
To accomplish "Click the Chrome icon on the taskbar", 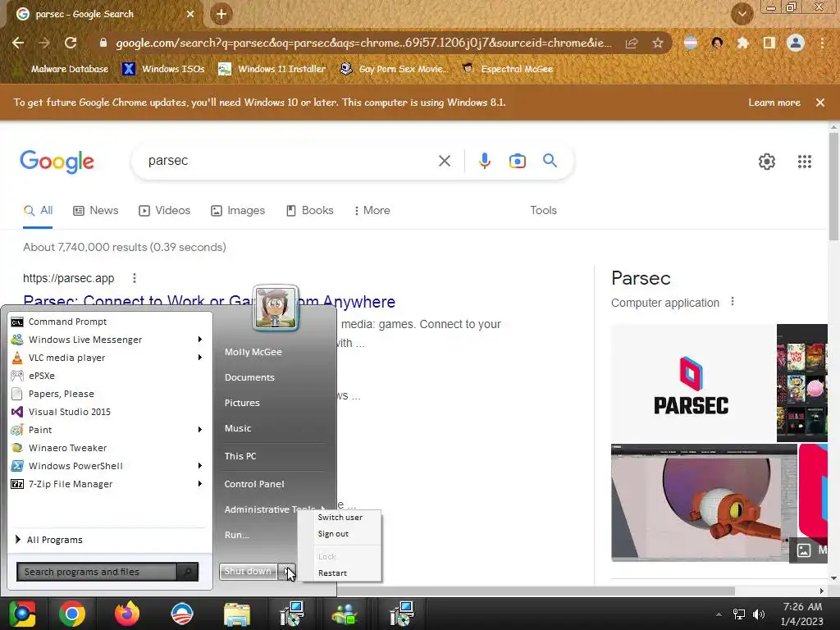I will [72, 614].
